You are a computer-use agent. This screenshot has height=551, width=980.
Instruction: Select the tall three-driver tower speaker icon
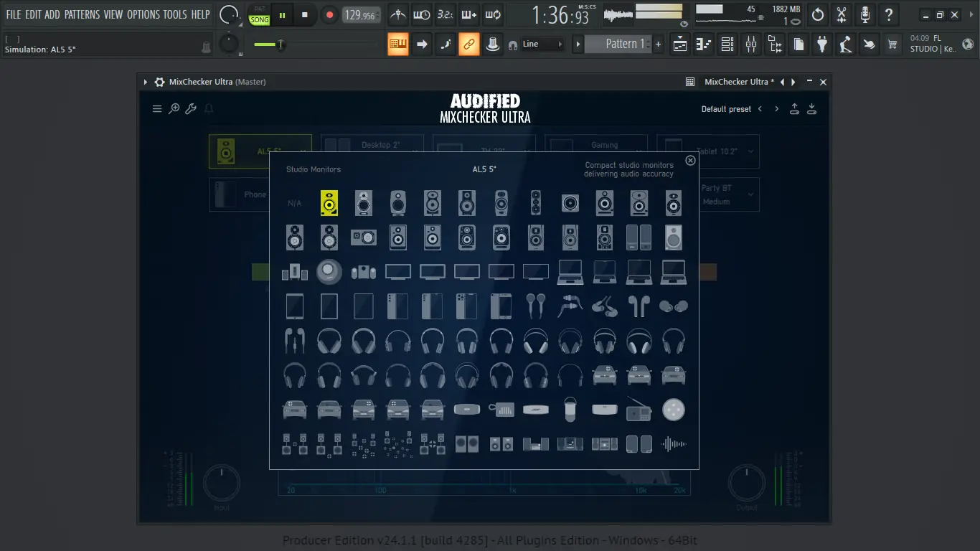click(535, 203)
